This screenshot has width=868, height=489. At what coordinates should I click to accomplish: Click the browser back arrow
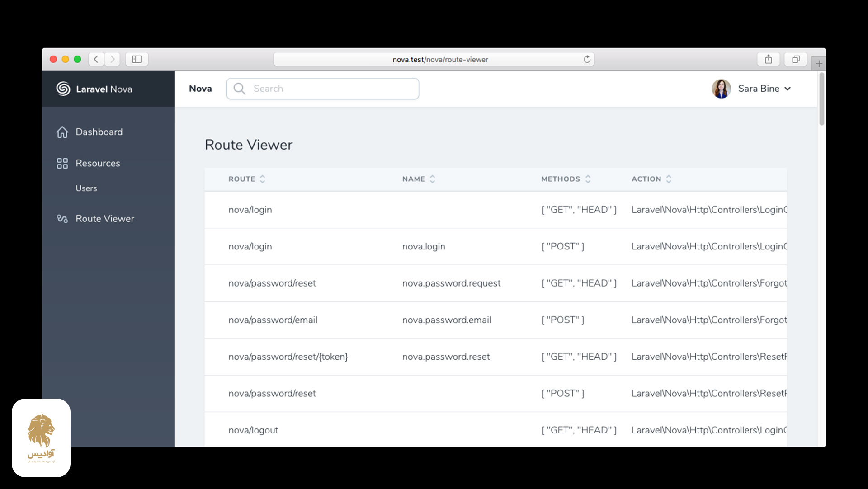[x=96, y=59]
